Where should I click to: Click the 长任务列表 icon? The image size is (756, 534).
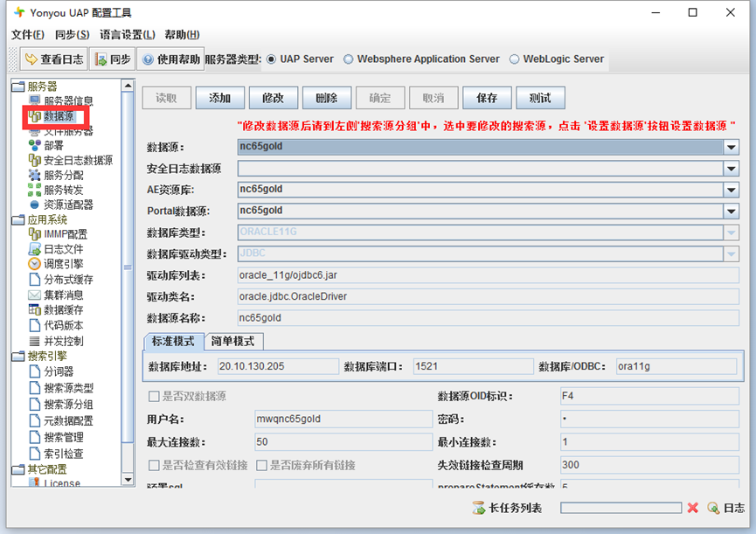(x=478, y=508)
